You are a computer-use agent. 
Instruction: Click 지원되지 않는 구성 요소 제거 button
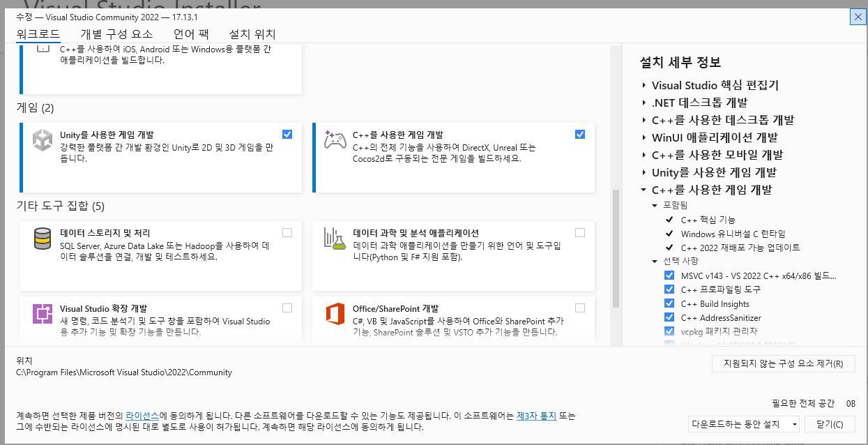click(784, 363)
